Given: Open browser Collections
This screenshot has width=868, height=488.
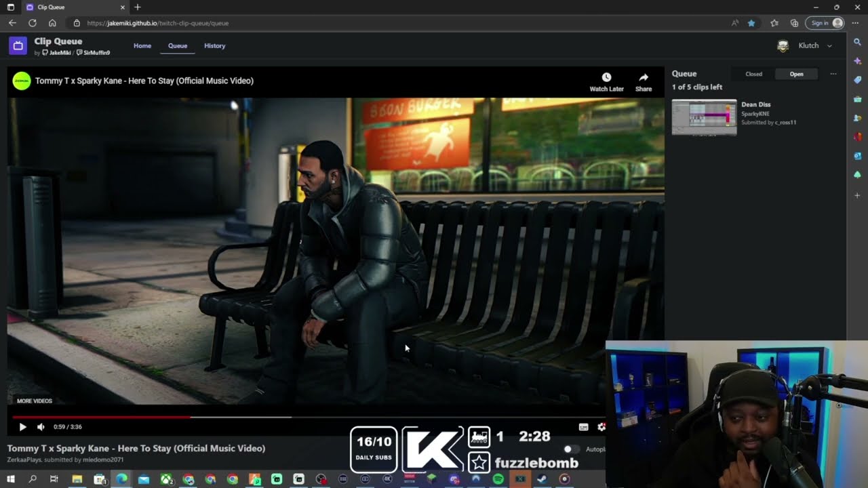Looking at the screenshot, I should pos(794,23).
